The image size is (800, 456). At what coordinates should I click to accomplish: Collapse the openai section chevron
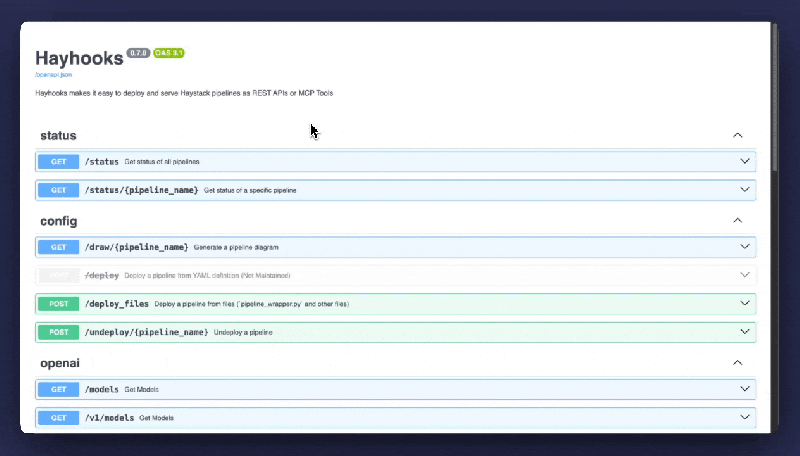tap(737, 363)
